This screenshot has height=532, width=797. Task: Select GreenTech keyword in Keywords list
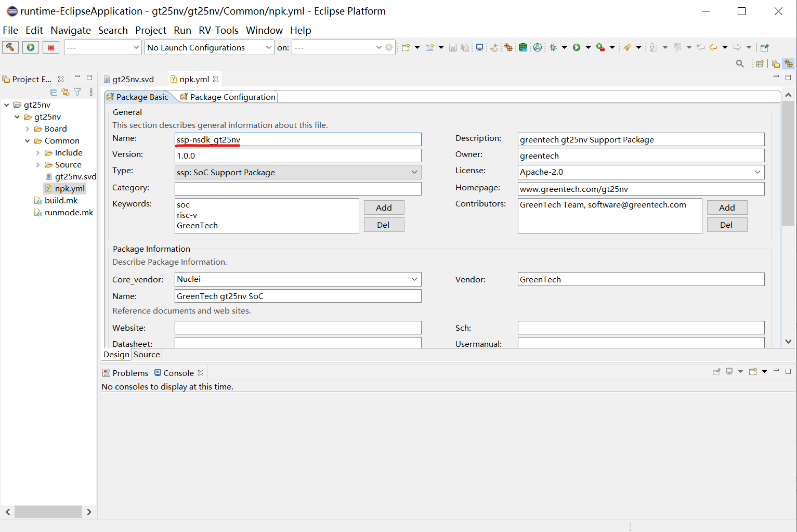coord(198,226)
